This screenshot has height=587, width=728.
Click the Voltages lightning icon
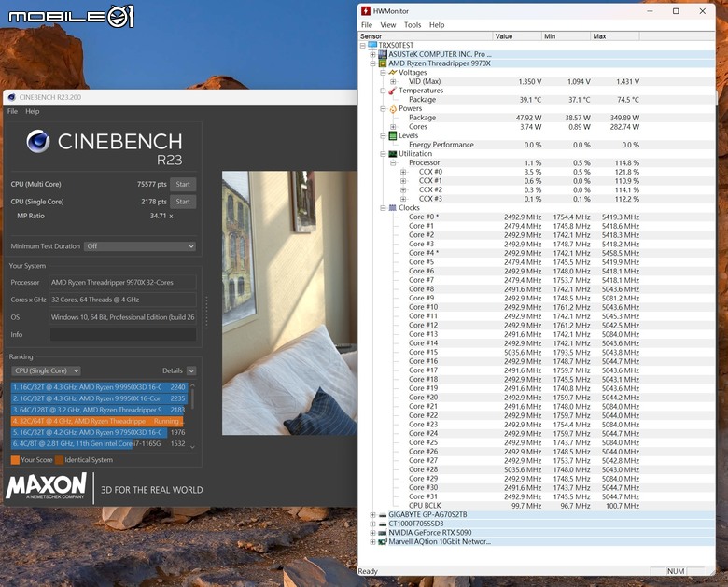(x=393, y=73)
